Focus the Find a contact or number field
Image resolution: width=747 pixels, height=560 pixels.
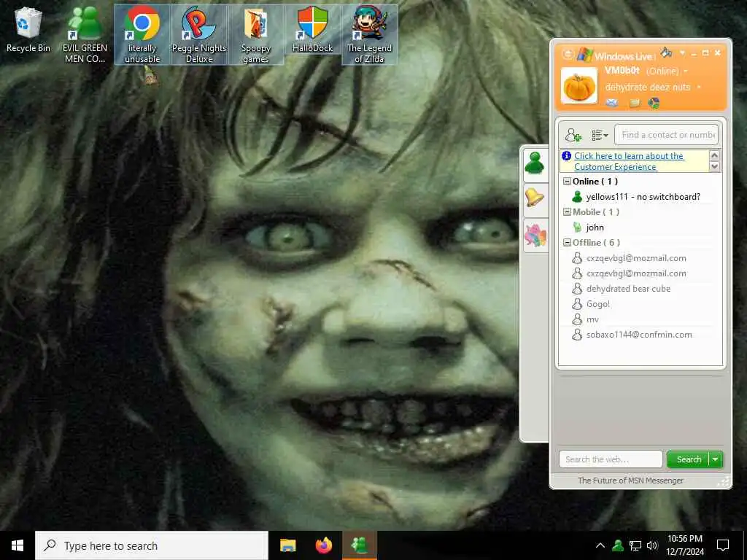(x=667, y=135)
